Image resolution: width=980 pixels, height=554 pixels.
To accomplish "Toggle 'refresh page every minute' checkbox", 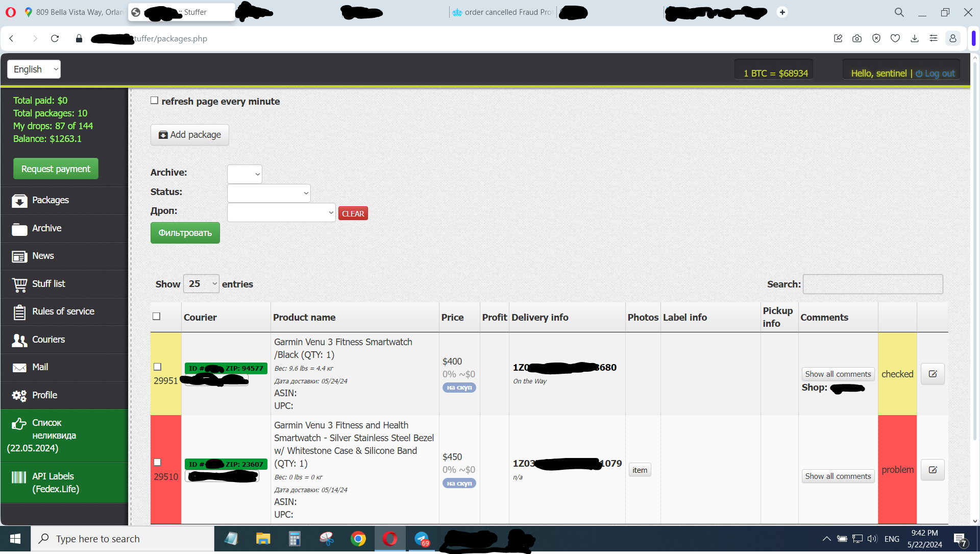I will coord(154,101).
